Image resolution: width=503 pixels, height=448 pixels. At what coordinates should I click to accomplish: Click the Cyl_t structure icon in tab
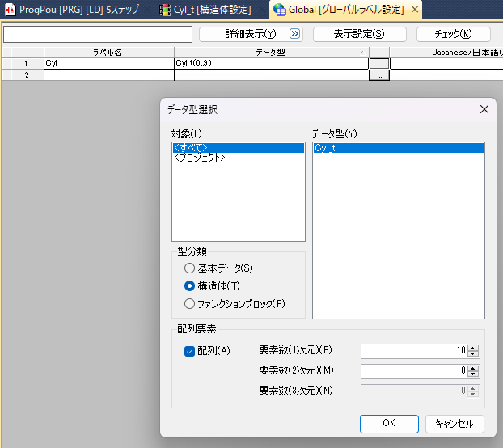coord(165,10)
